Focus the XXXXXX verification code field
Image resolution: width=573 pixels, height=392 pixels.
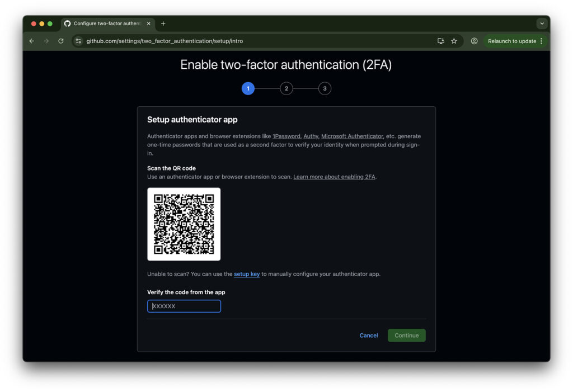184,306
